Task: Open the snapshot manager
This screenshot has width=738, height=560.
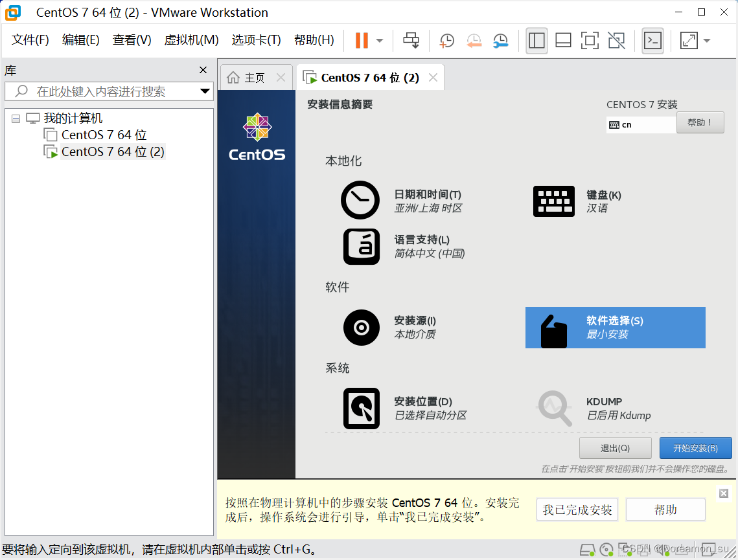Action: (x=500, y=40)
